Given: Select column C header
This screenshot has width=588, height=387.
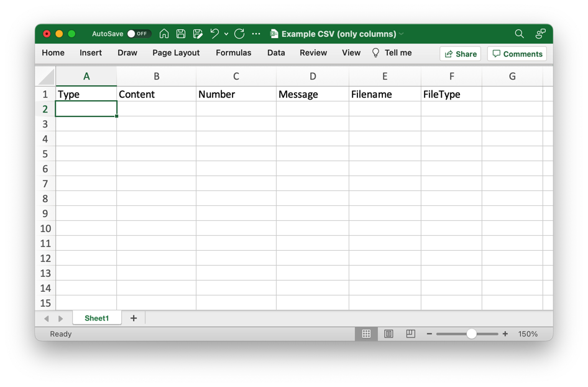Looking at the screenshot, I should pyautogui.click(x=236, y=77).
